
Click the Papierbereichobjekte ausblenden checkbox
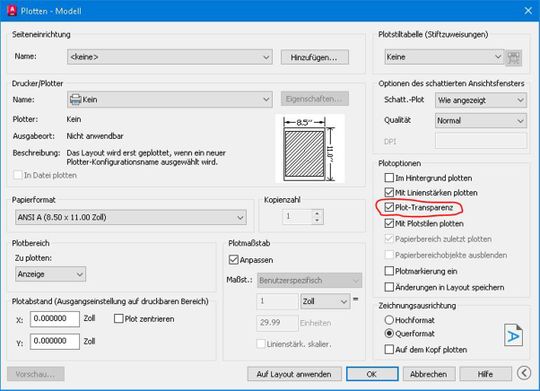click(x=389, y=255)
